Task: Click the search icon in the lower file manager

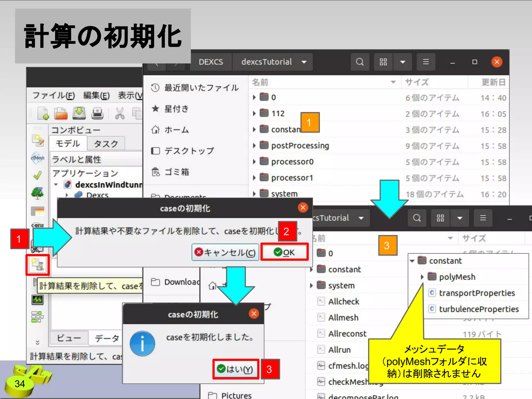Action: pos(417,218)
